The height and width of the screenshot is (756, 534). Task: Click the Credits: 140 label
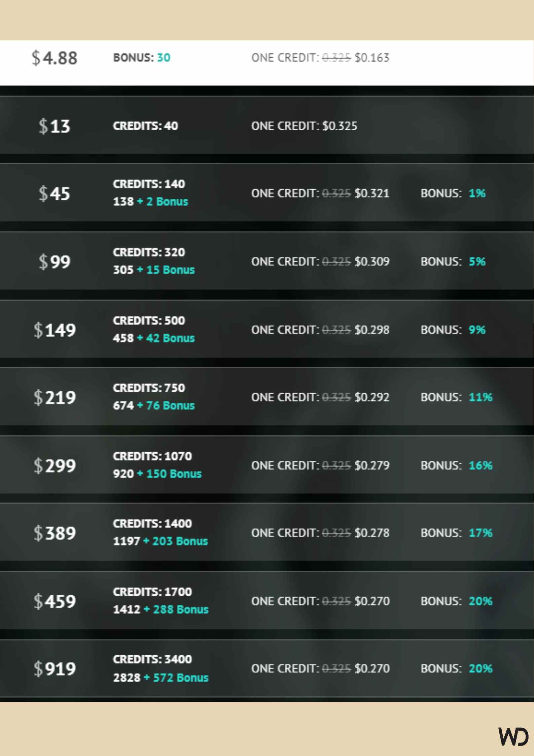point(149,184)
